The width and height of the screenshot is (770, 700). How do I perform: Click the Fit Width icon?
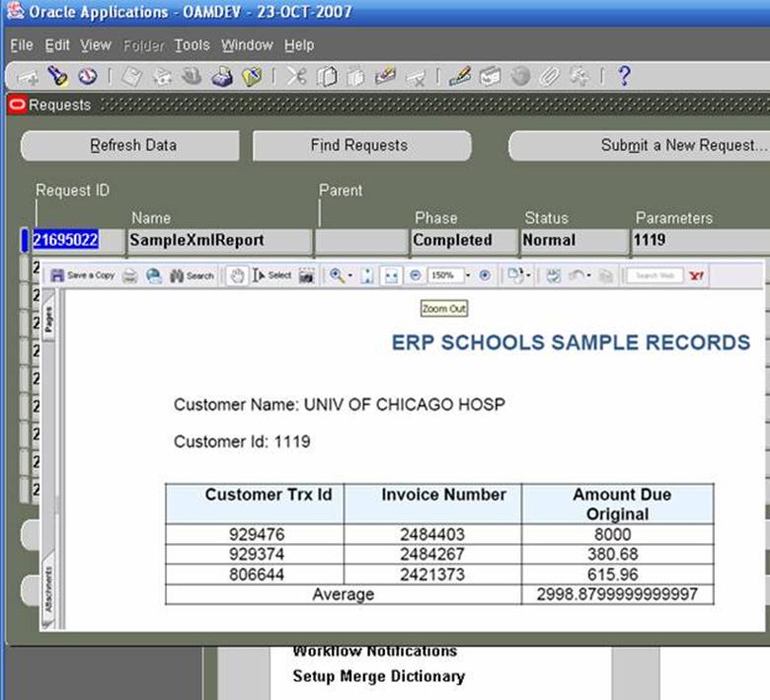click(391, 276)
